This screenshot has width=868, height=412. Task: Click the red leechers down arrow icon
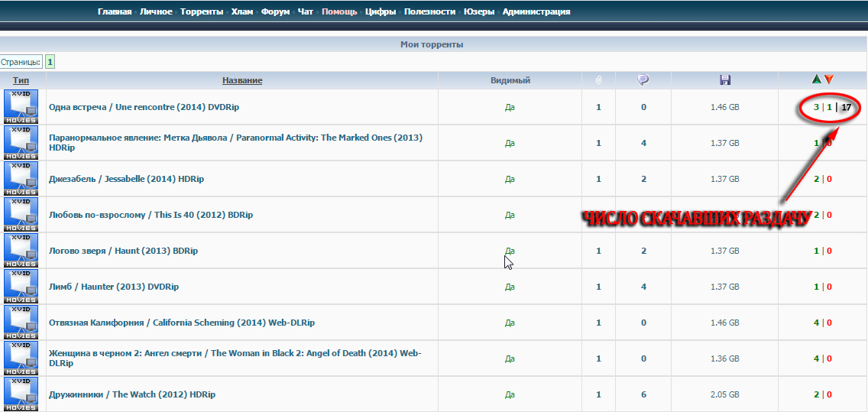829,79
